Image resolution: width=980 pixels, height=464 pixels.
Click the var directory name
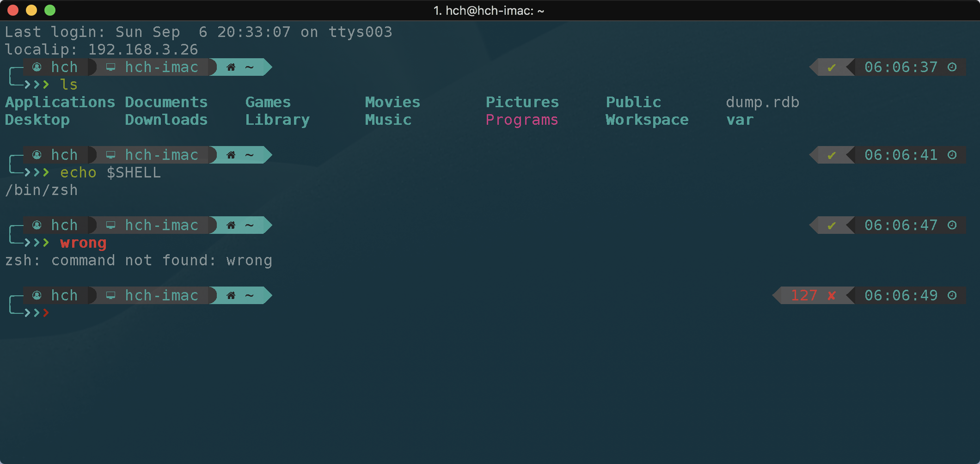click(740, 120)
